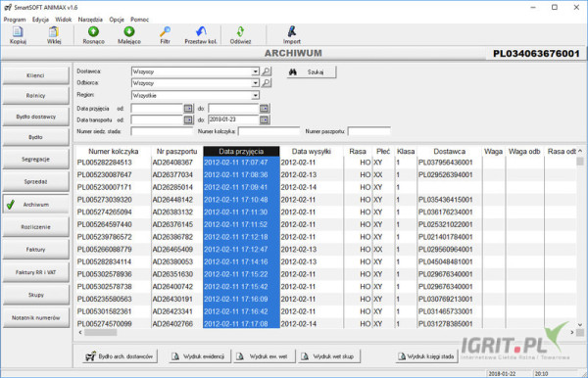Open the Narzędzia menu
588x378 pixels.
pos(90,20)
